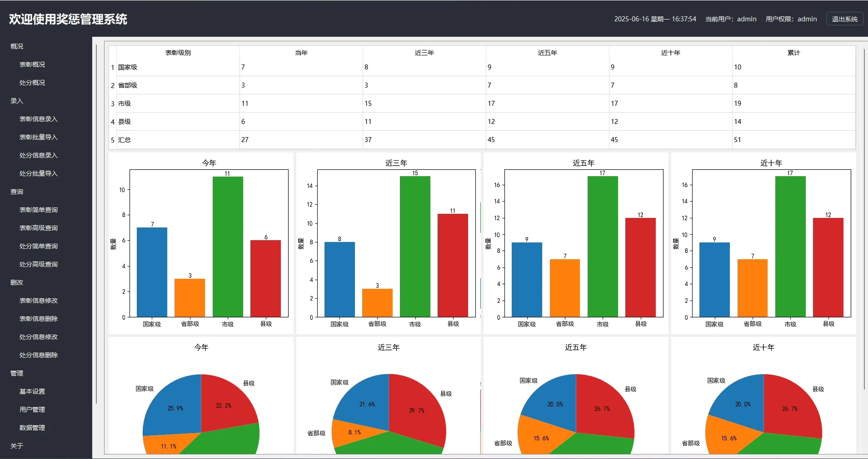Click the 29.7% slice of 近三年 pie

(x=416, y=410)
